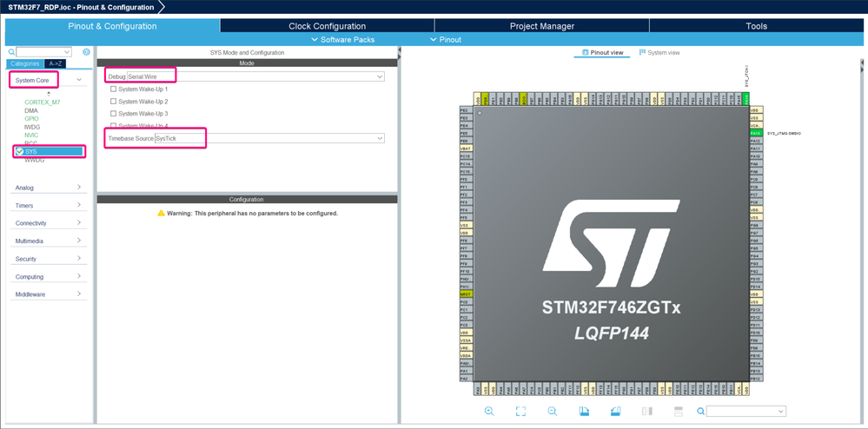Screen dimensions: 868x429
Task: Select the Categories tab
Action: click(25, 63)
